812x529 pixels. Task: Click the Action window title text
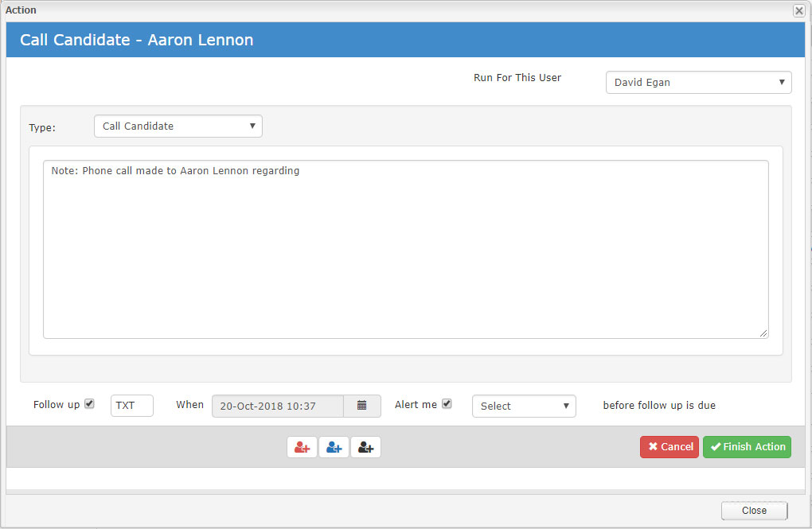(x=21, y=10)
